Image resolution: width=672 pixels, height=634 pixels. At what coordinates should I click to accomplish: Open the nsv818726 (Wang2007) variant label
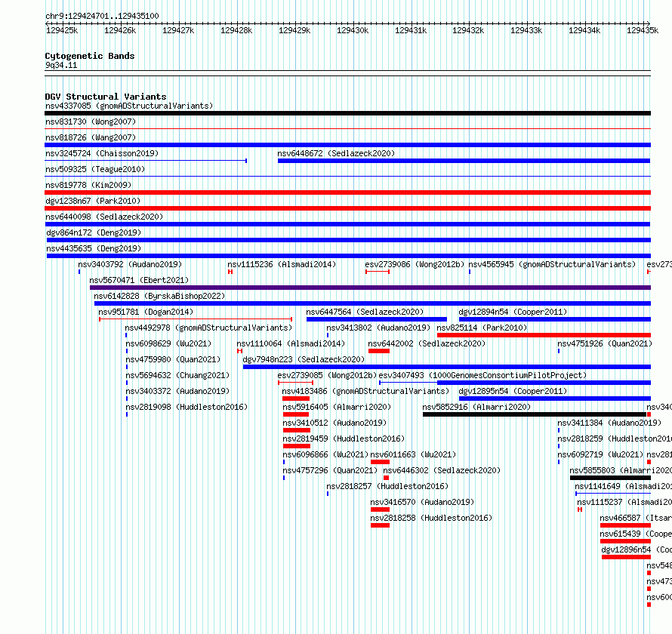coord(91,137)
